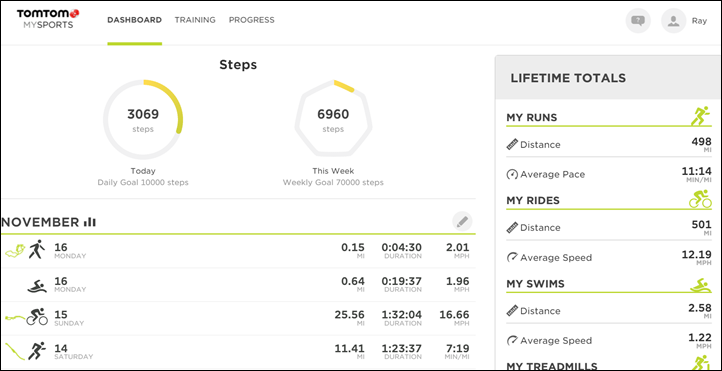Click the Ray username link
722x371 pixels.
[699, 21]
